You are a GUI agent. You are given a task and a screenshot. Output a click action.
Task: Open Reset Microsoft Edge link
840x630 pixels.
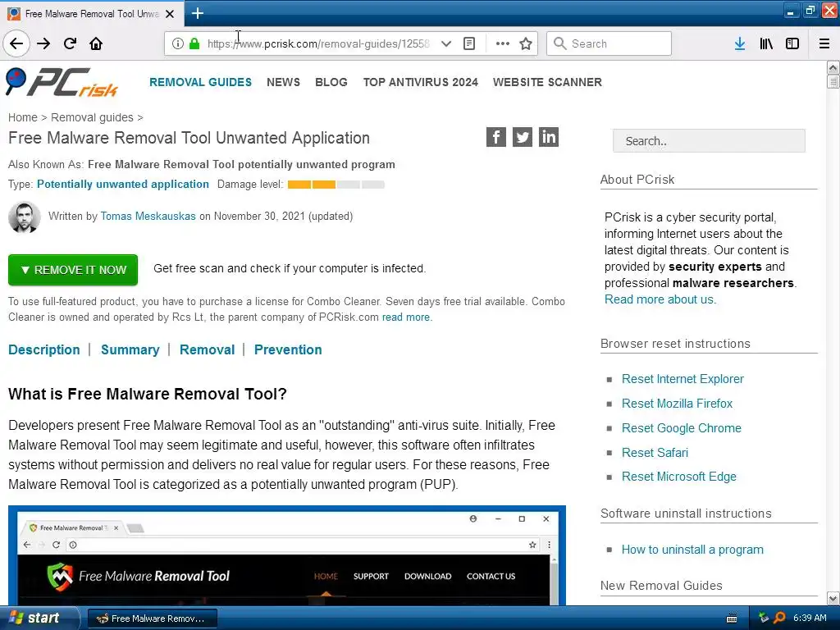[x=678, y=477]
